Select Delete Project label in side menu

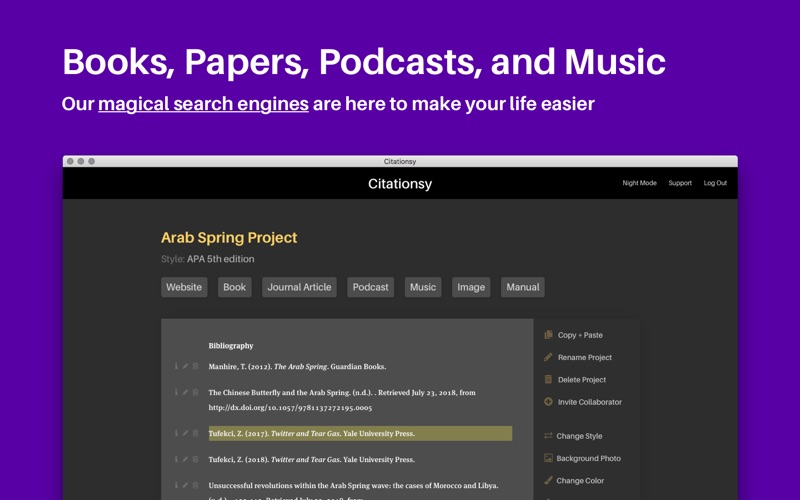(582, 380)
